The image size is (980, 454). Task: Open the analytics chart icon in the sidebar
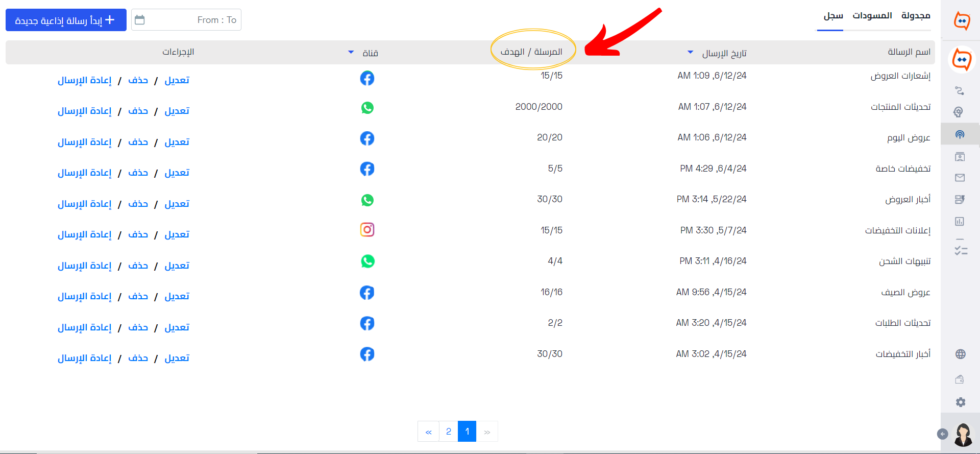(x=960, y=222)
